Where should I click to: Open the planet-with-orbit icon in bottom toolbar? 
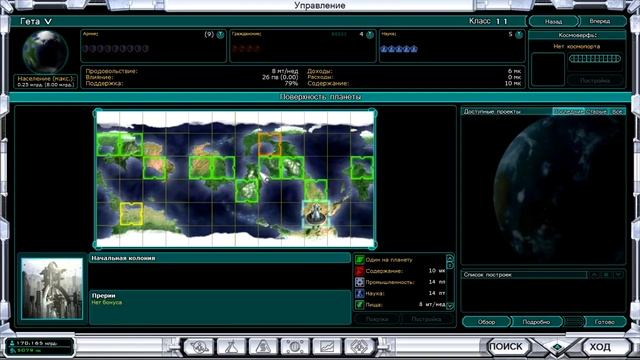pyautogui.click(x=199, y=347)
